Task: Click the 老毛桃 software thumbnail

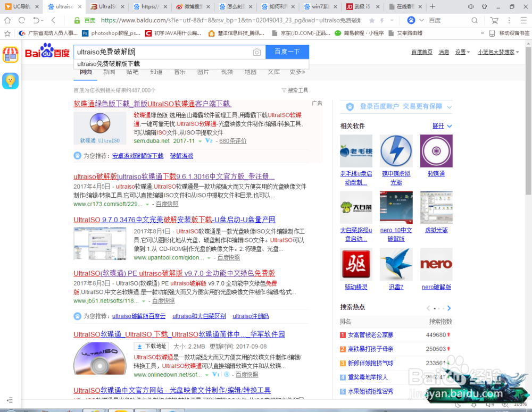Action: [356, 151]
